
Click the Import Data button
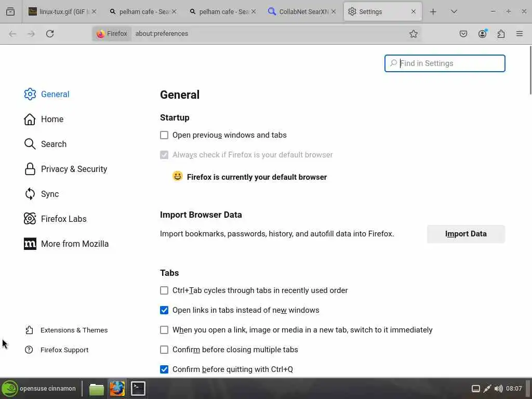tap(466, 234)
